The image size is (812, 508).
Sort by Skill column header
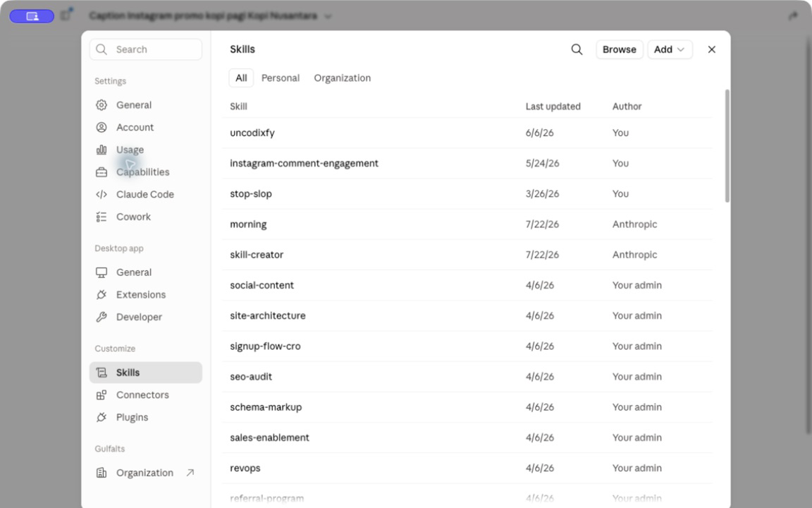tap(238, 107)
